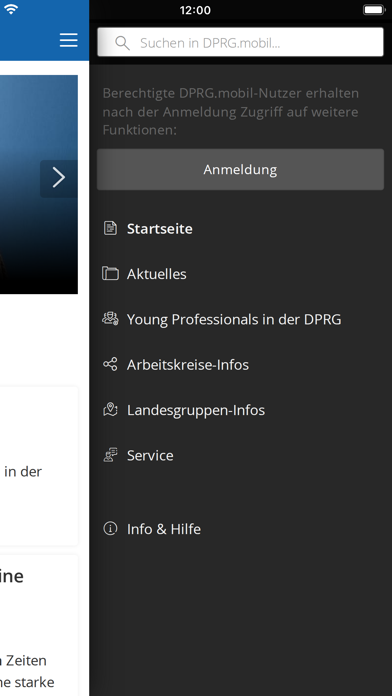Advance the image slider with the right chevron
392x696 pixels.
click(x=59, y=178)
